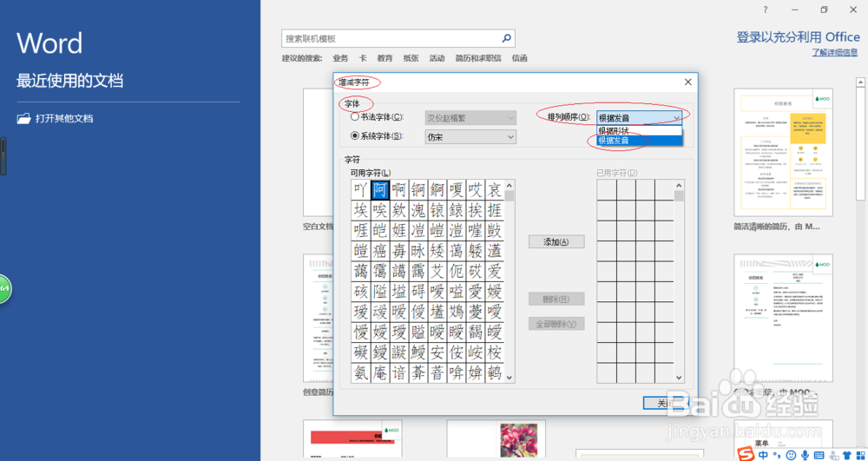Open the Sogou soft keyboard icon
Viewport: 868px width, 461px height.
coord(819,455)
